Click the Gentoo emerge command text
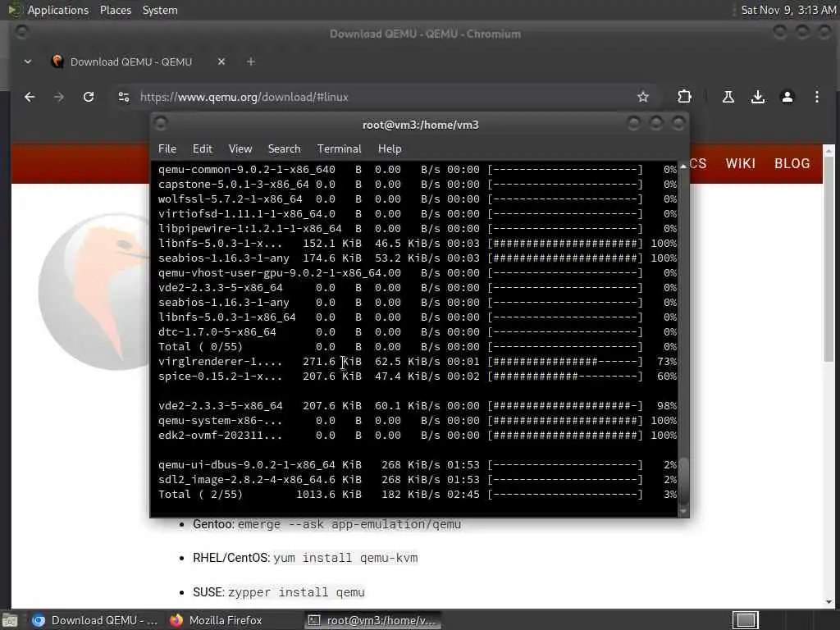840x630 pixels. click(349, 524)
